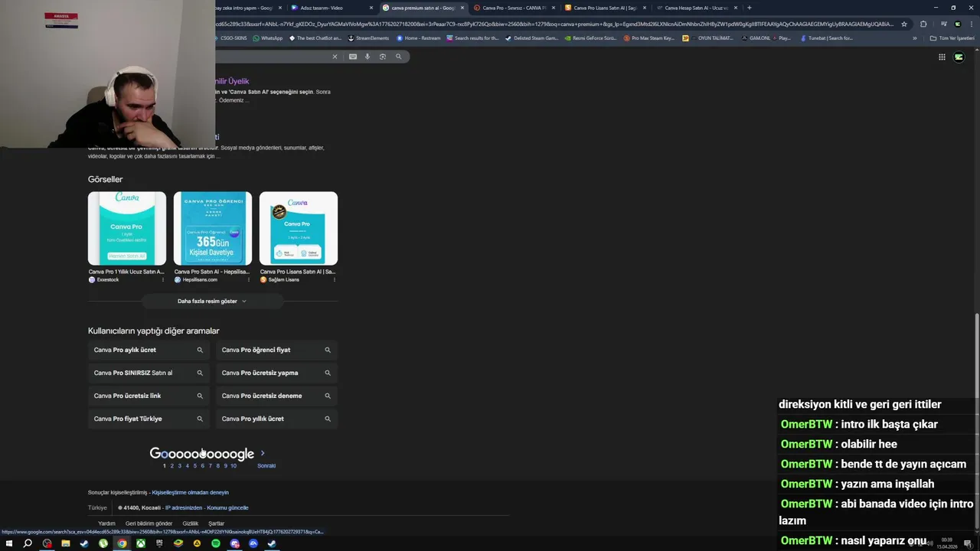Viewport: 980px width, 551px height.
Task: Search 'Canva Pro fiyat Türkiye' suggestion
Action: (x=148, y=419)
